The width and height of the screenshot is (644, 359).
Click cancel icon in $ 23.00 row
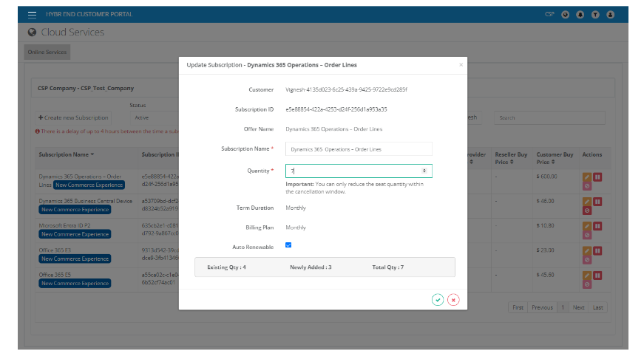tap(586, 260)
